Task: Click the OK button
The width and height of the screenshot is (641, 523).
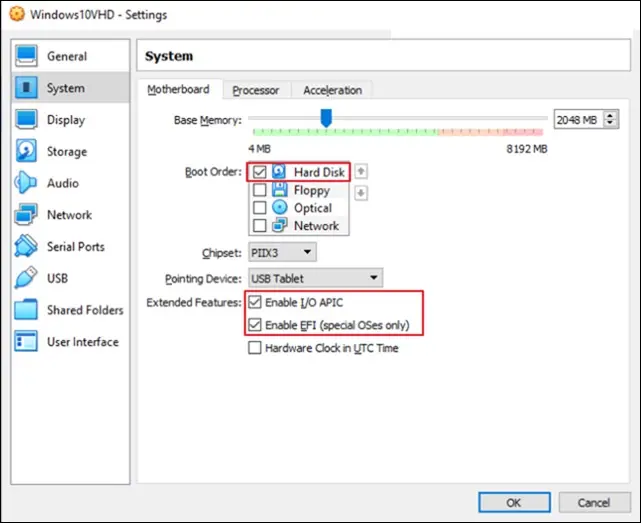Action: tap(513, 502)
